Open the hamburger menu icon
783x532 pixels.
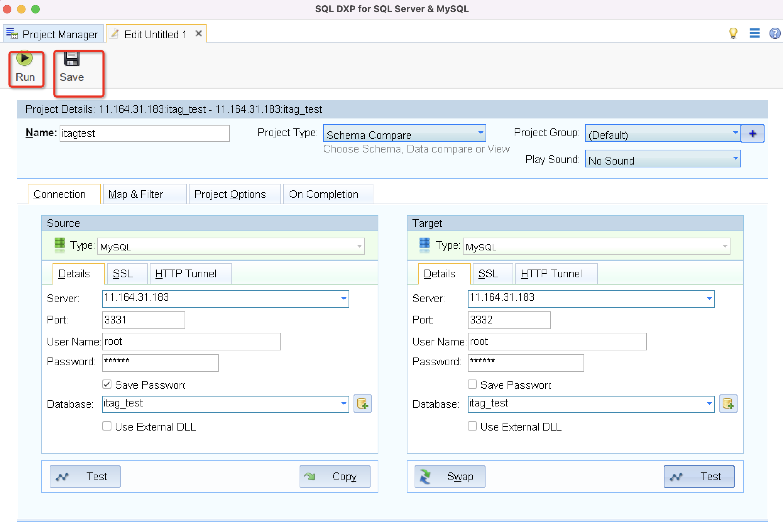coord(754,33)
